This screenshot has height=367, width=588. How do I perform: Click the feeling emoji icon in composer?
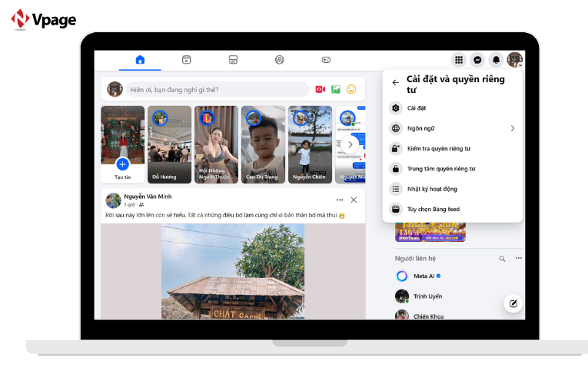point(351,89)
